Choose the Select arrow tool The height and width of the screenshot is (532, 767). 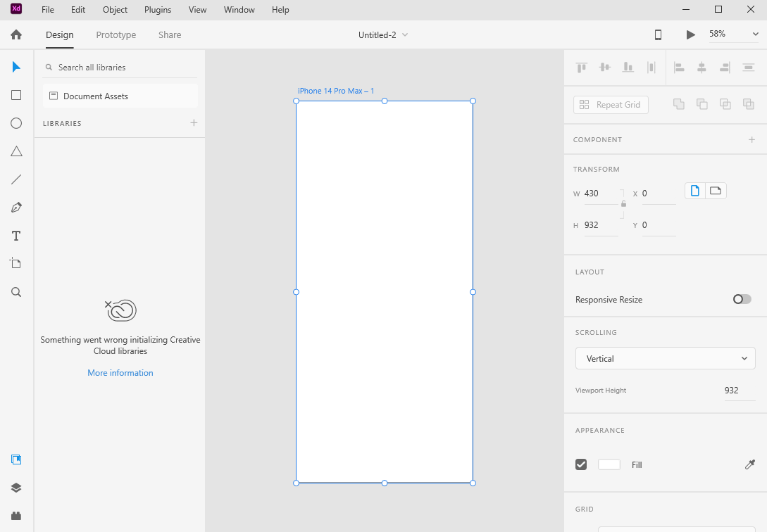tap(16, 67)
